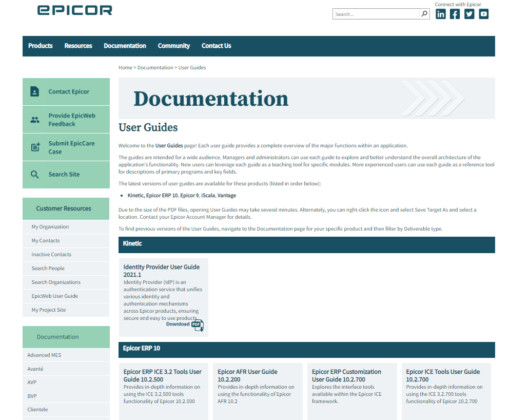
Task: Open the Documentation nav menu
Action: click(x=125, y=46)
